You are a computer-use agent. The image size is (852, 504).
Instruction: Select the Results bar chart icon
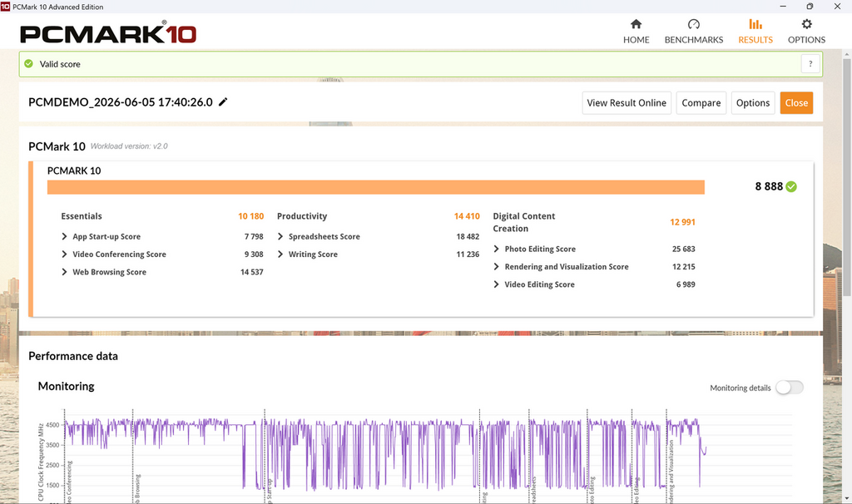click(x=755, y=24)
